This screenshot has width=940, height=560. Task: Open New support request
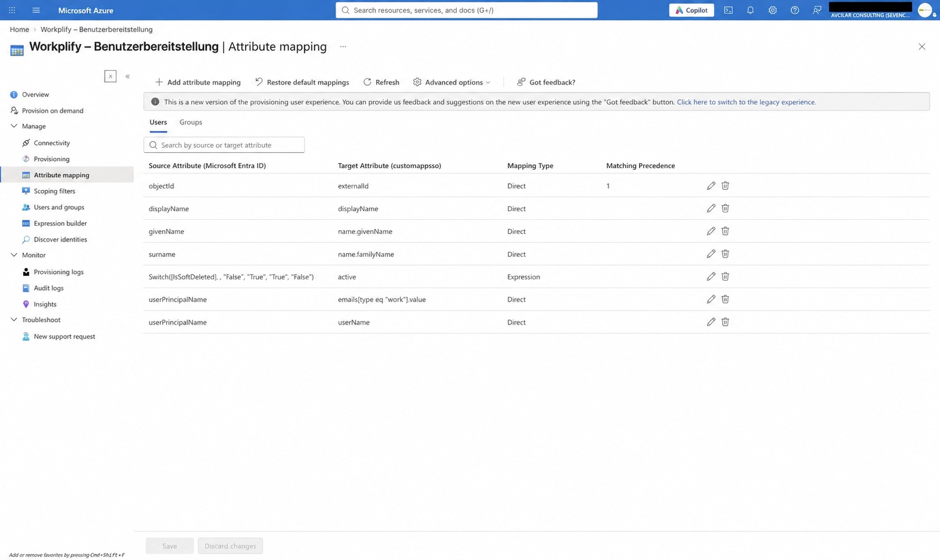(x=64, y=337)
